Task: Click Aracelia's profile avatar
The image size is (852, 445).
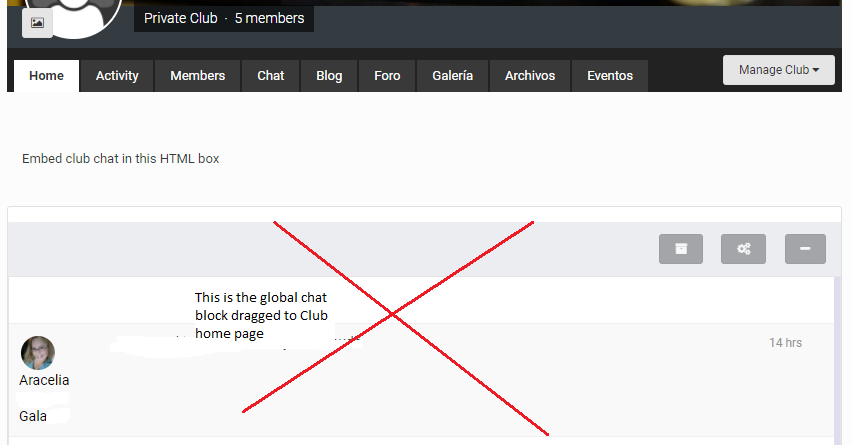Action: point(37,353)
